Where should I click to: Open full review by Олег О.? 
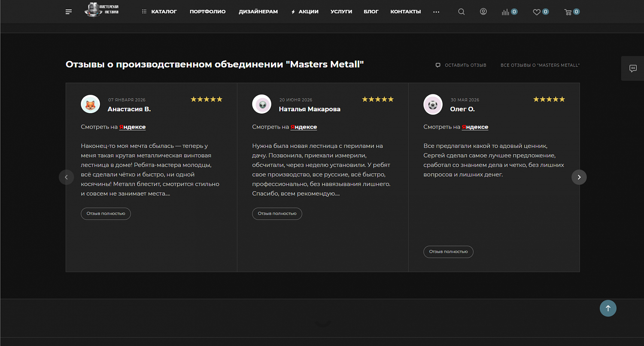click(449, 252)
